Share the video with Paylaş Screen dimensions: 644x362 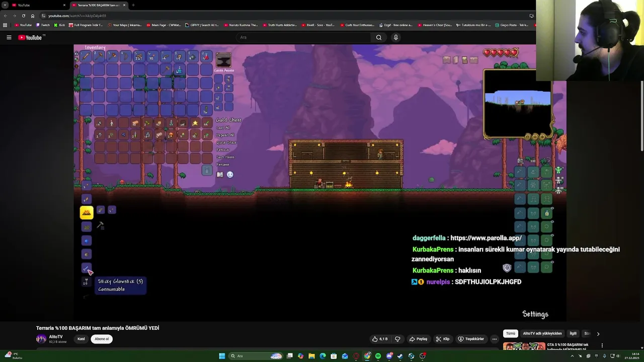[418, 339]
